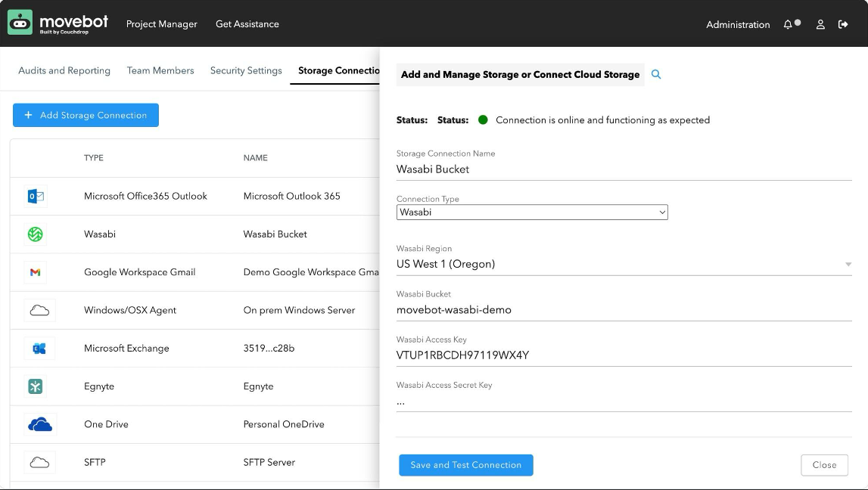
Task: Select the Microsoft Outlook 365 name cell
Action: coord(292,196)
